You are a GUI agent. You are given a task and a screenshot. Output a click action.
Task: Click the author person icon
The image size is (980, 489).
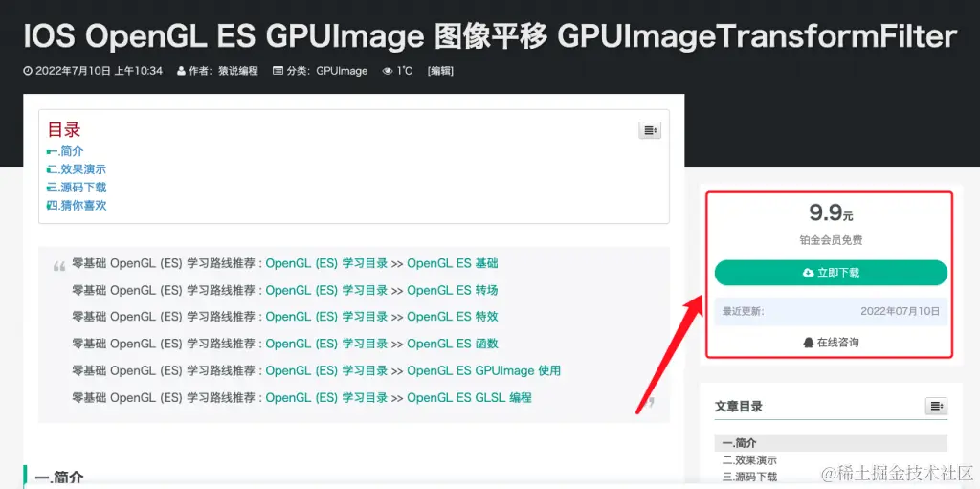tap(181, 71)
